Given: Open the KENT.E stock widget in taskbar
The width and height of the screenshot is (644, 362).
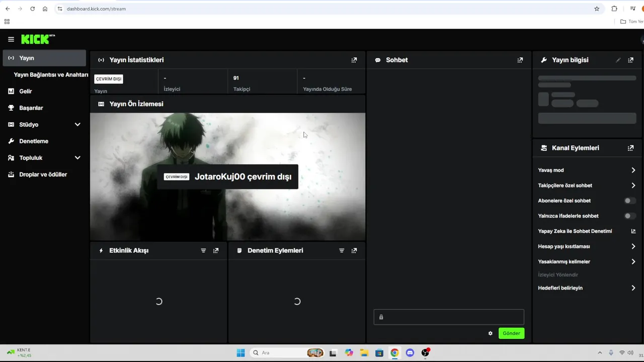Looking at the screenshot, I should tap(20, 353).
